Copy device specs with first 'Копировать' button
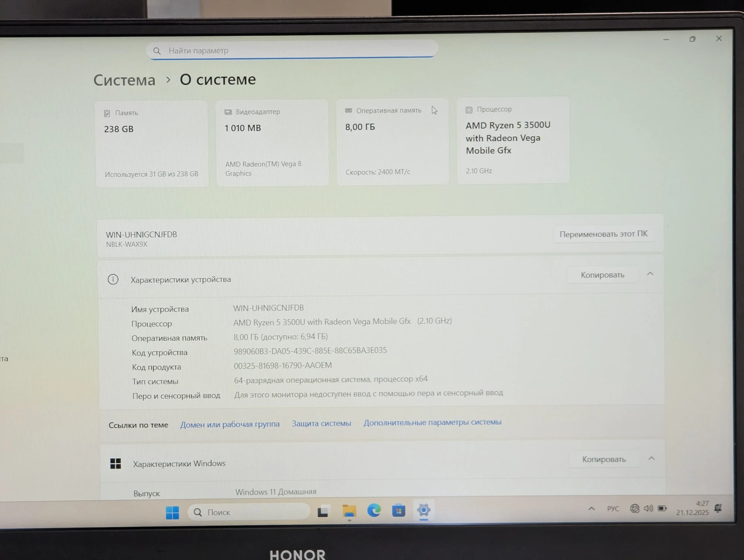The image size is (744, 560). pyautogui.click(x=602, y=275)
